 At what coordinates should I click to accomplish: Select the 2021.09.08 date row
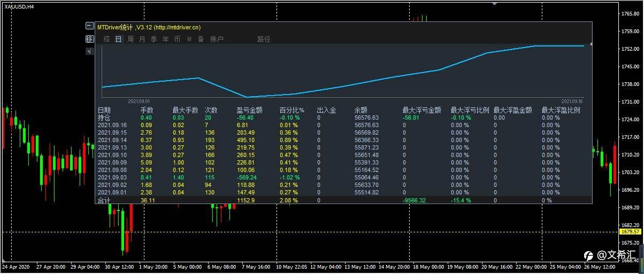click(343, 170)
